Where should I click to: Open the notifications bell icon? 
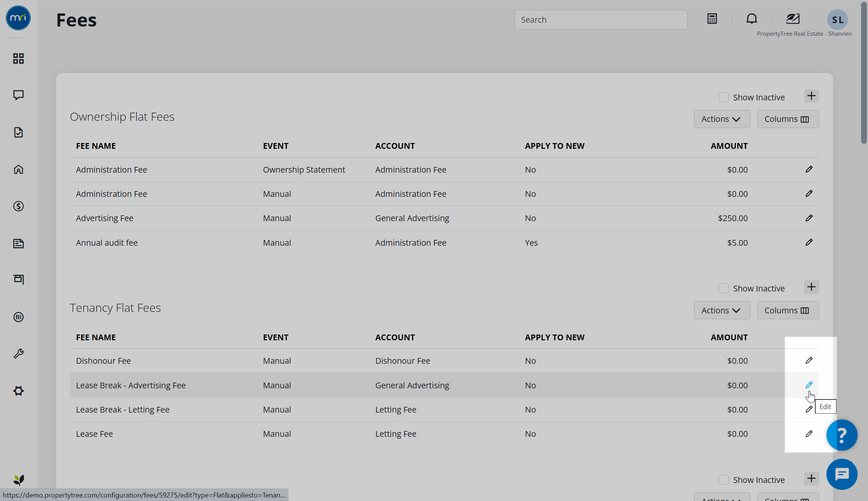pos(752,18)
